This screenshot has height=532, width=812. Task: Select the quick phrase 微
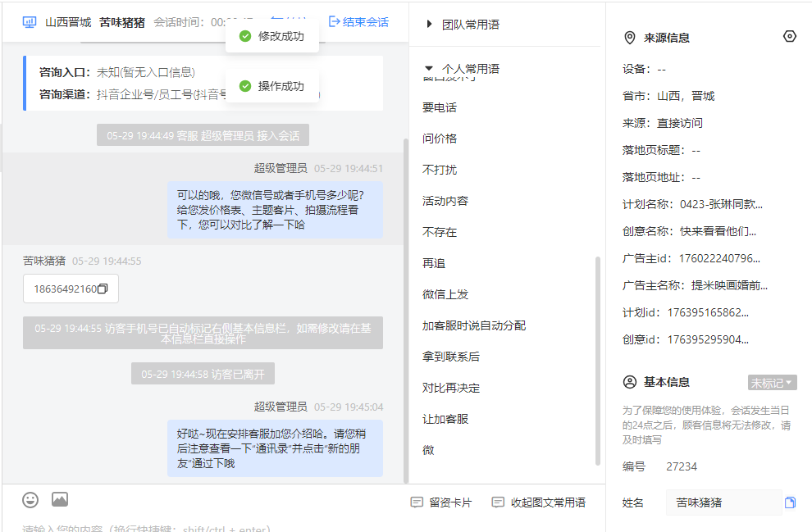(428, 450)
